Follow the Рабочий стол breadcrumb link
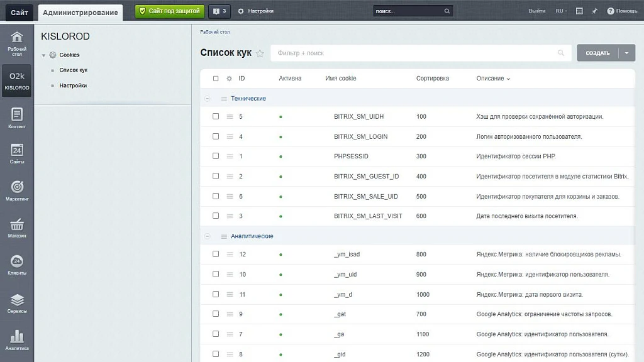Screen dimensions: 644x362 coord(215,32)
